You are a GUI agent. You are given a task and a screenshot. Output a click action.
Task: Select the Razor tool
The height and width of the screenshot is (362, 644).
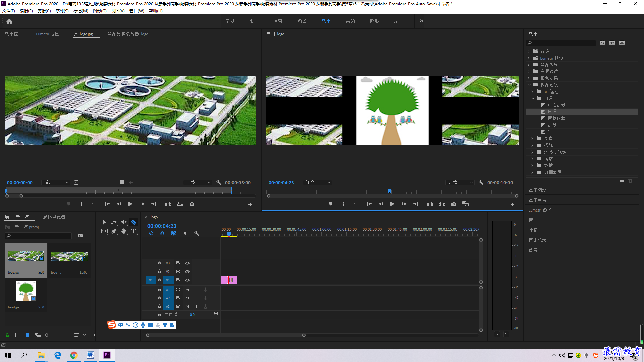pyautogui.click(x=133, y=222)
